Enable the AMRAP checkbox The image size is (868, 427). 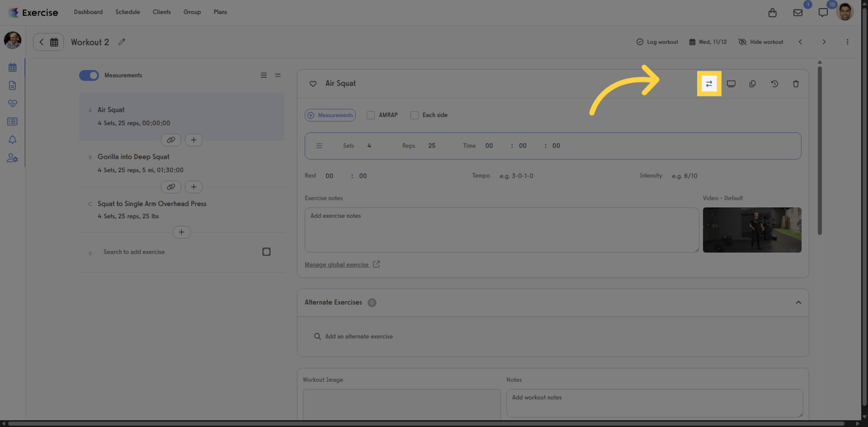[370, 115]
